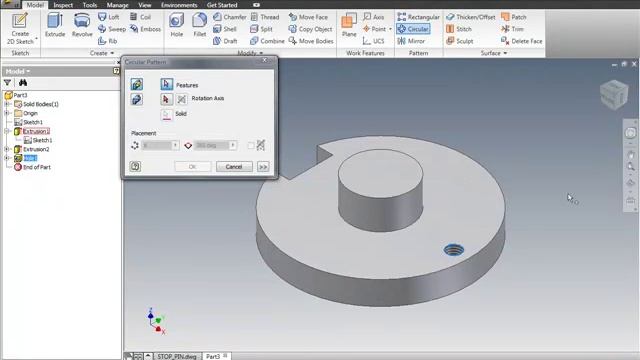The image size is (640, 360).
Task: Select the Extrude tool
Action: pyautogui.click(x=55, y=25)
